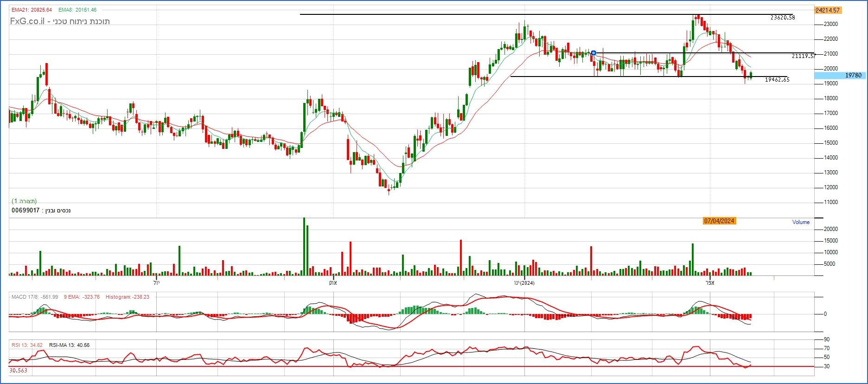Click the stock name label with 00699017
868x384 pixels.
tap(41, 211)
